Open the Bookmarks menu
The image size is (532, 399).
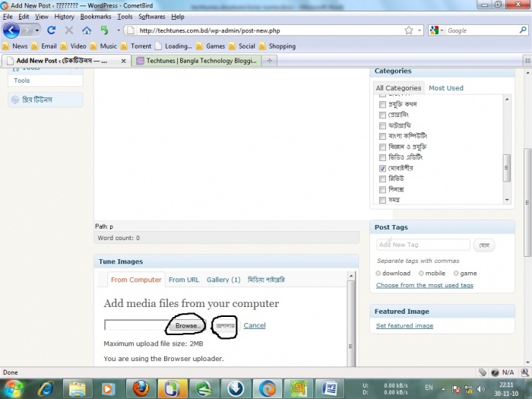pyautogui.click(x=95, y=17)
